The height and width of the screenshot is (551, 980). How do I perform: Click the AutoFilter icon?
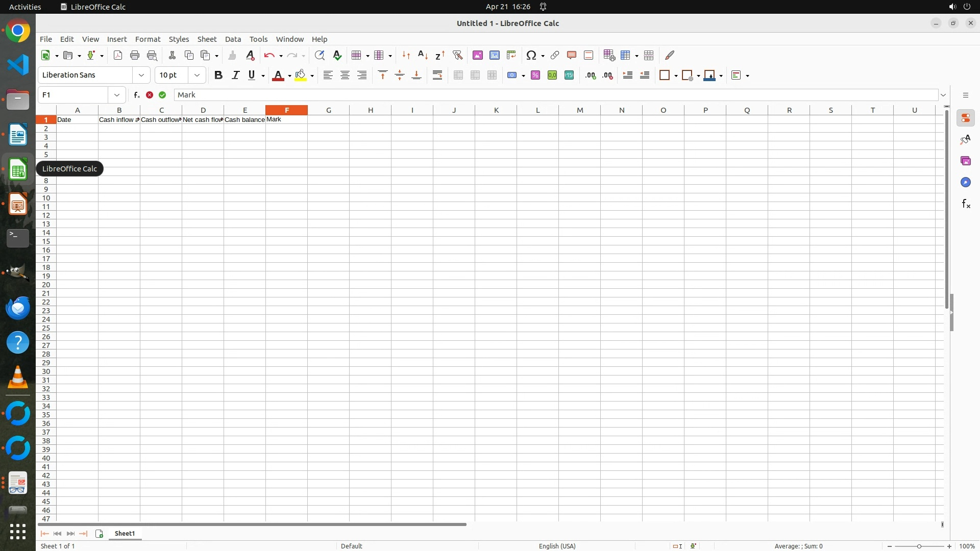coord(457,55)
